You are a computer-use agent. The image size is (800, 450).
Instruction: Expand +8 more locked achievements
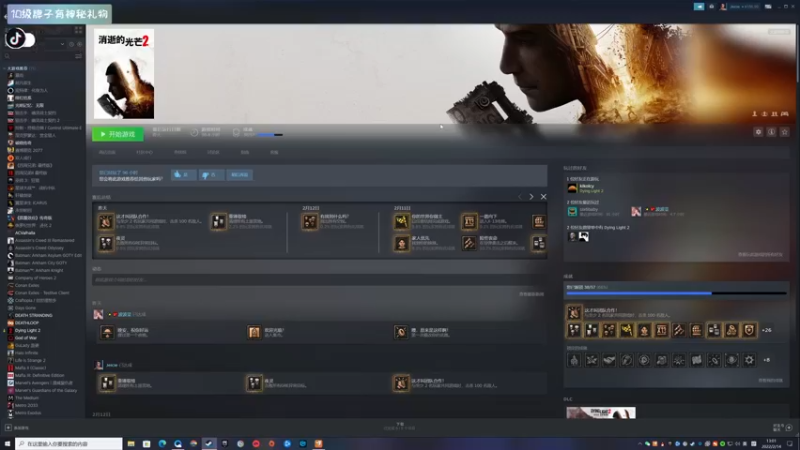point(766,360)
